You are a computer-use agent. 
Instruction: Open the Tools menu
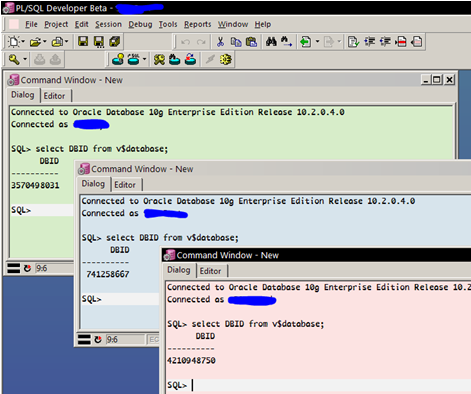[x=168, y=24]
